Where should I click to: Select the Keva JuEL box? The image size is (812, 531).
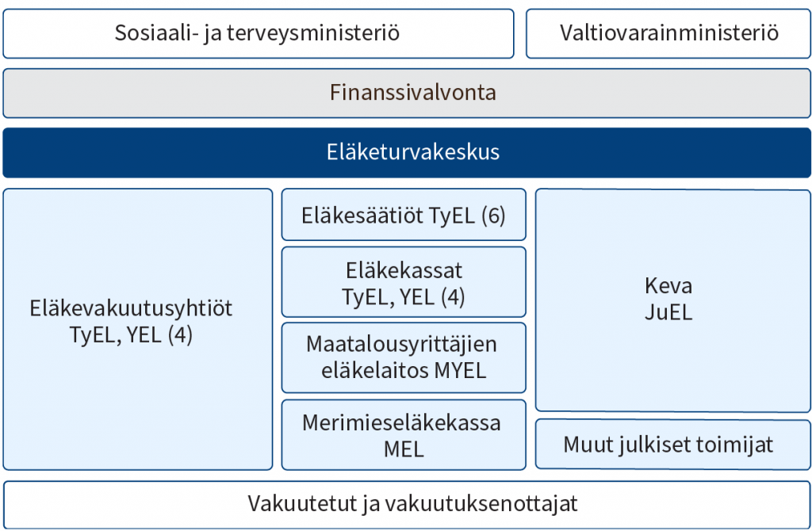coord(673,300)
